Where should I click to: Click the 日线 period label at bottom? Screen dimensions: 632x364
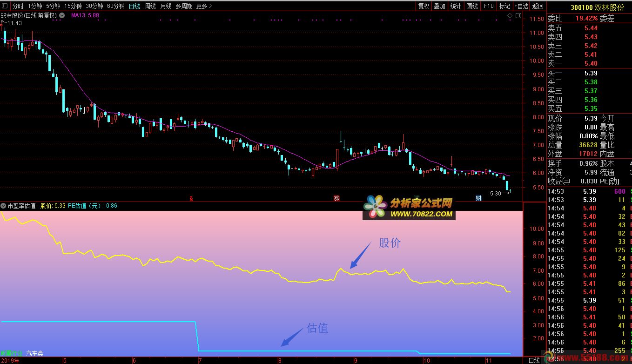tap(534, 360)
